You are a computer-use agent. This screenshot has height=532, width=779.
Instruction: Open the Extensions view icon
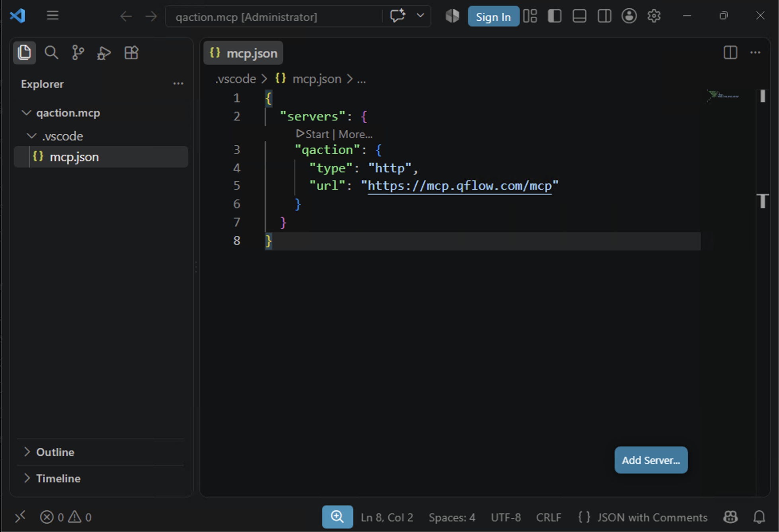(x=131, y=52)
